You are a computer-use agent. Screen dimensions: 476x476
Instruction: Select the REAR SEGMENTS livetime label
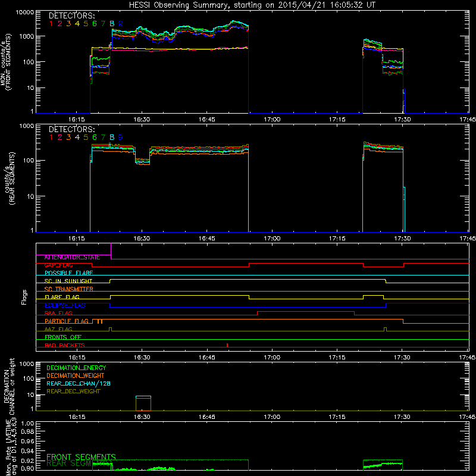point(79,464)
